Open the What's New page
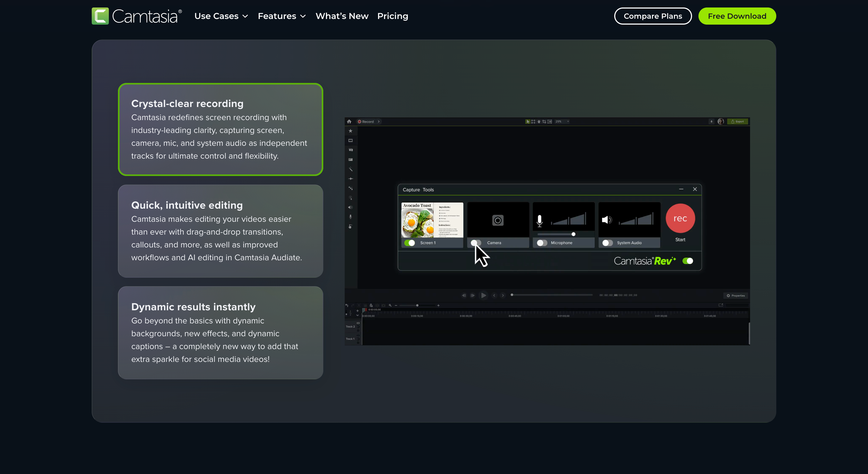The height and width of the screenshot is (474, 868). click(342, 16)
